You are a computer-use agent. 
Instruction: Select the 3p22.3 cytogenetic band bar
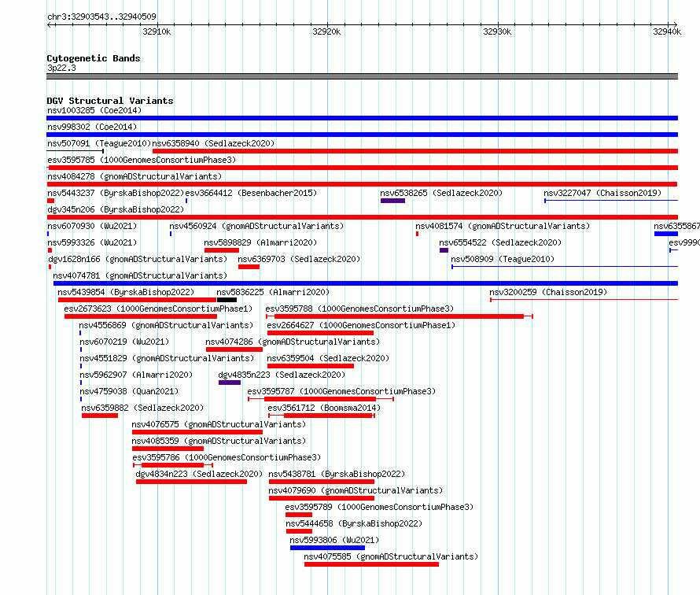(362, 76)
